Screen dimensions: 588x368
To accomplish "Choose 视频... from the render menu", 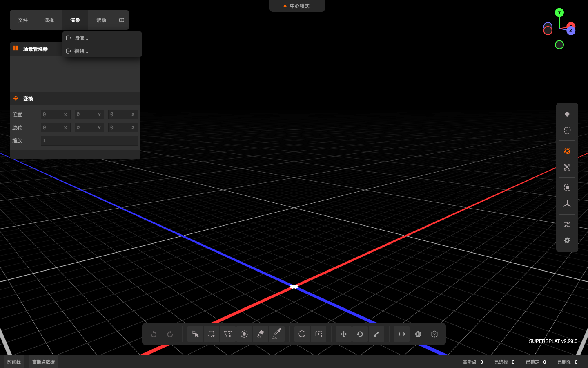I will pyautogui.click(x=102, y=51).
